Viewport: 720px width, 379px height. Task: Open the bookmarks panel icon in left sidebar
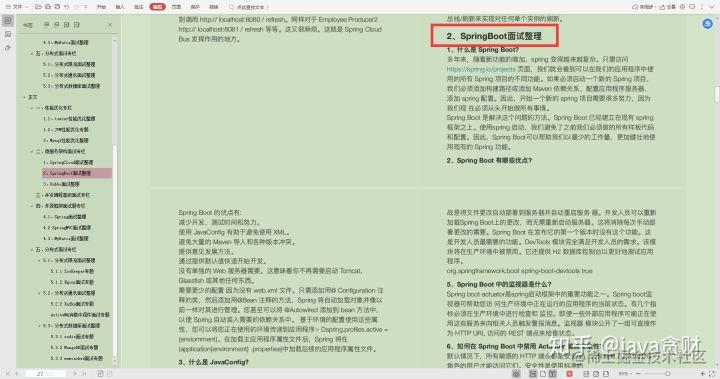pos(8,21)
